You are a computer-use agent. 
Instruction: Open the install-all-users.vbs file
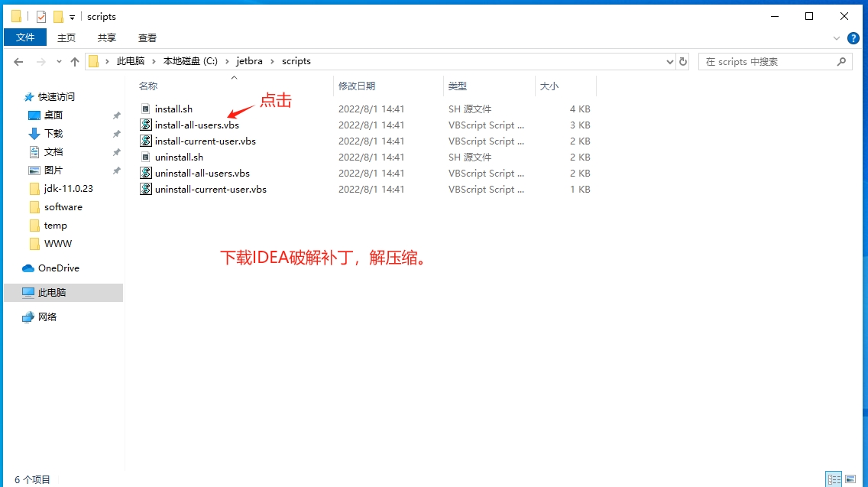pyautogui.click(x=197, y=125)
